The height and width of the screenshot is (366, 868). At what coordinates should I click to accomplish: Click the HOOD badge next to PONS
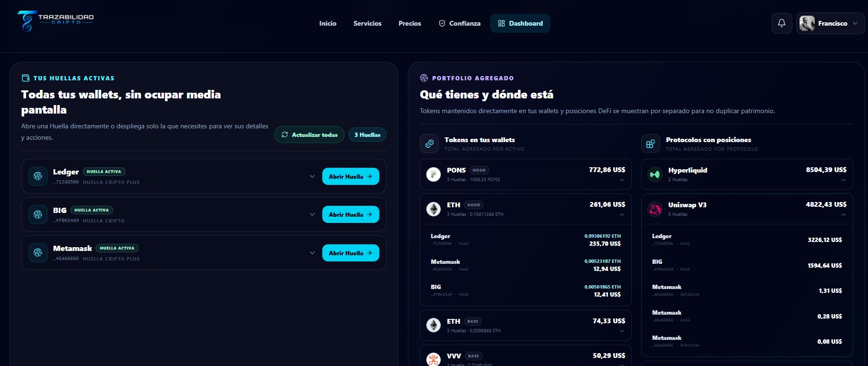pos(479,170)
